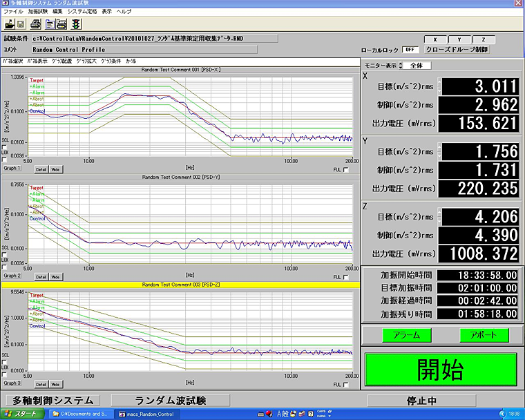
Task: Open the 表示 menu
Action: pos(107,11)
